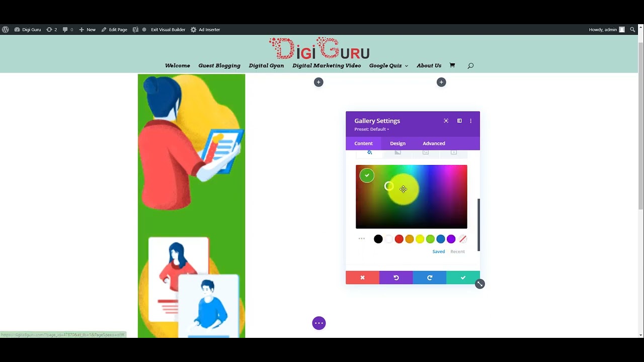Open the Yoast SEO icon menu
The image size is (644, 362).
[135, 30]
